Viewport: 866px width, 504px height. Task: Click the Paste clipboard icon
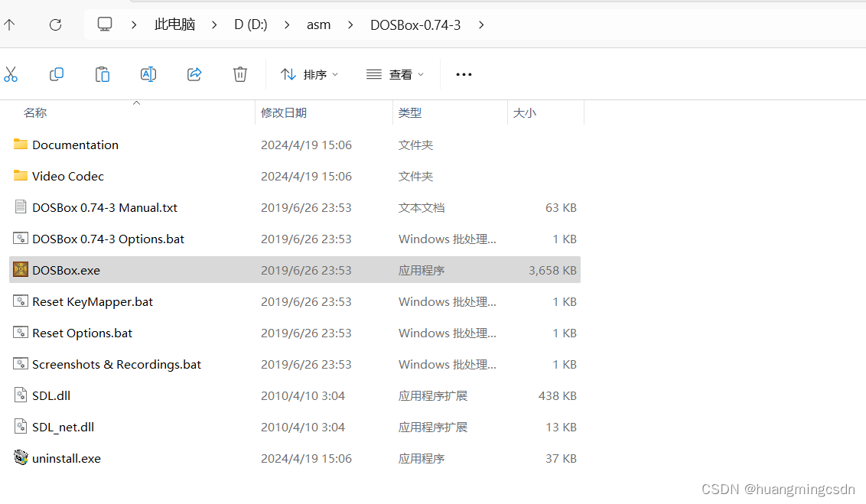click(x=103, y=74)
